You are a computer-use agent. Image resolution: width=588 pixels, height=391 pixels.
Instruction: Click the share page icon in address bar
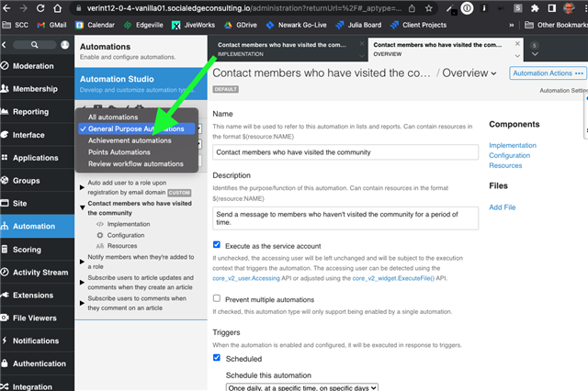pos(412,8)
